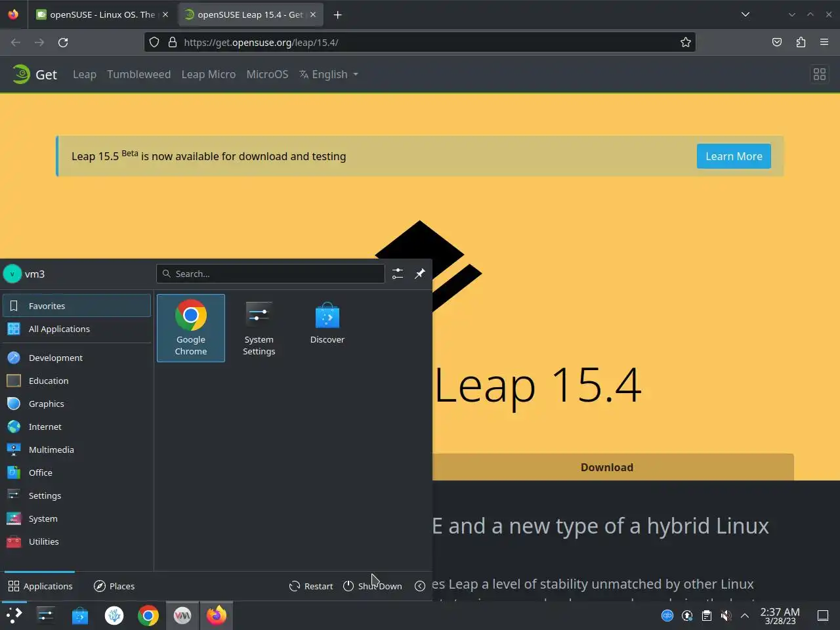Viewport: 840px width, 630px height.
Task: Open the Education category
Action: pos(77,381)
